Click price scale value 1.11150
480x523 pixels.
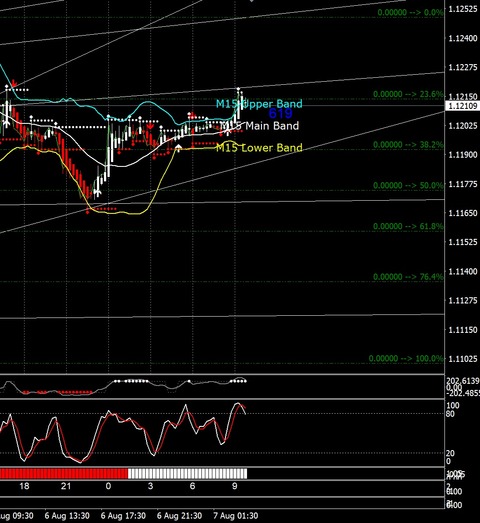(x=463, y=330)
